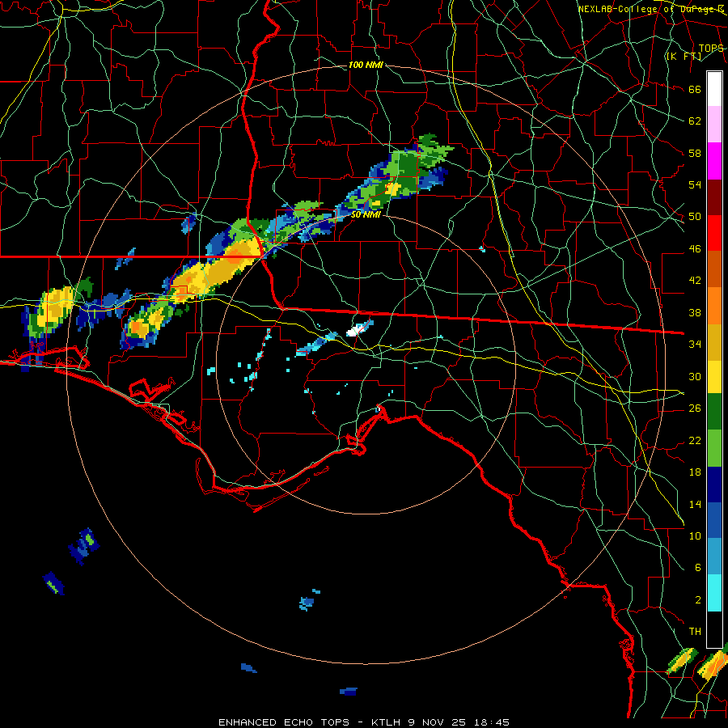Screen dimensions: 728x728
Task: Select the bright red legend band
Action: click(714, 233)
